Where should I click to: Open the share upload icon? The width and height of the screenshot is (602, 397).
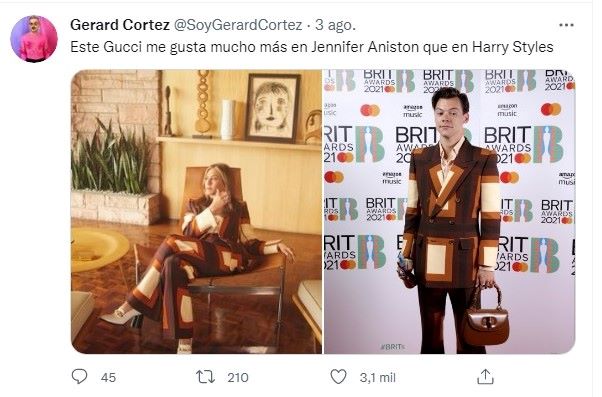485,377
